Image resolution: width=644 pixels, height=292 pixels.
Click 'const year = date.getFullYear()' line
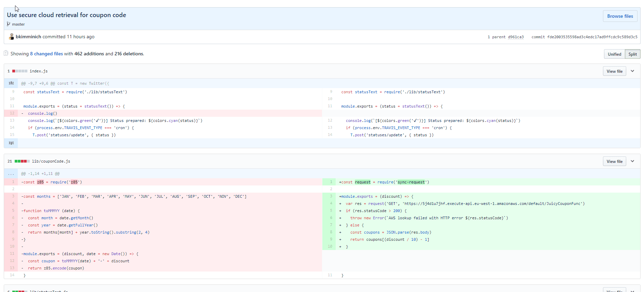[x=170, y=225]
